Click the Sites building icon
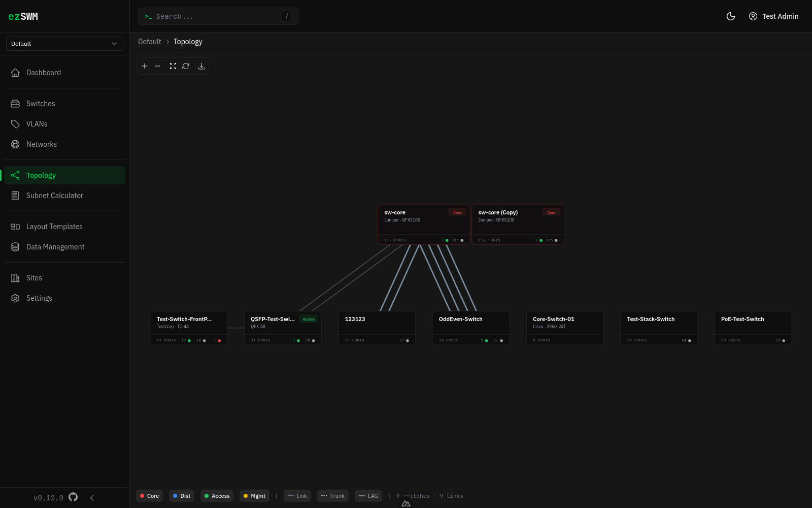 [x=15, y=278]
